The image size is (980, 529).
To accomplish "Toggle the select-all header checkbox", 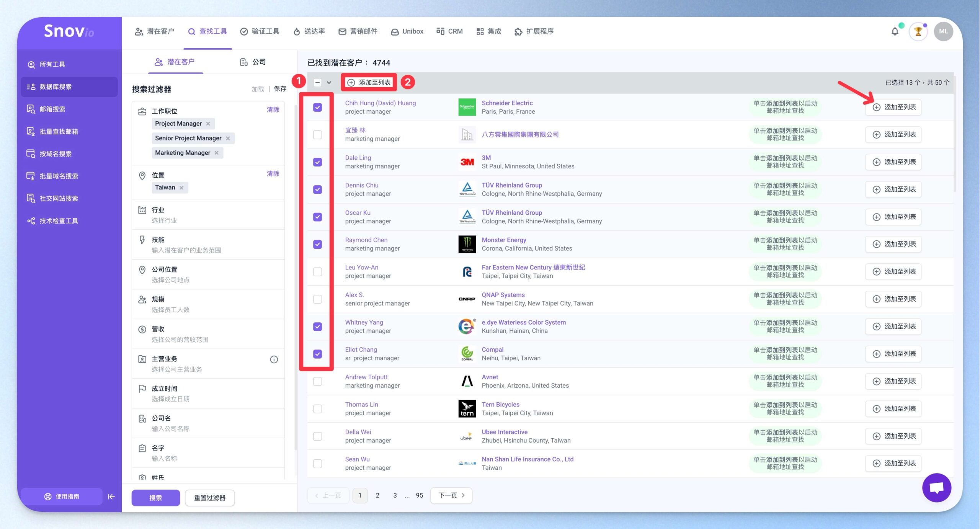I will point(317,83).
